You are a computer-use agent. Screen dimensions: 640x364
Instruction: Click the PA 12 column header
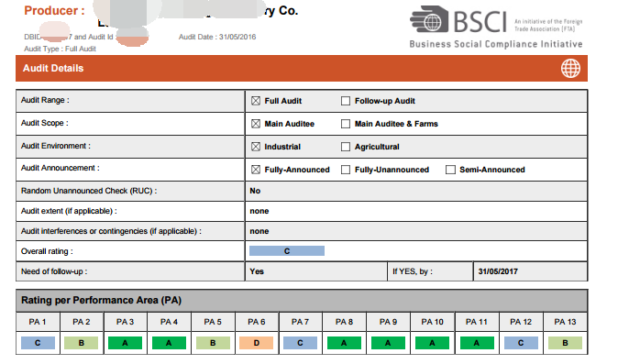pyautogui.click(x=521, y=322)
